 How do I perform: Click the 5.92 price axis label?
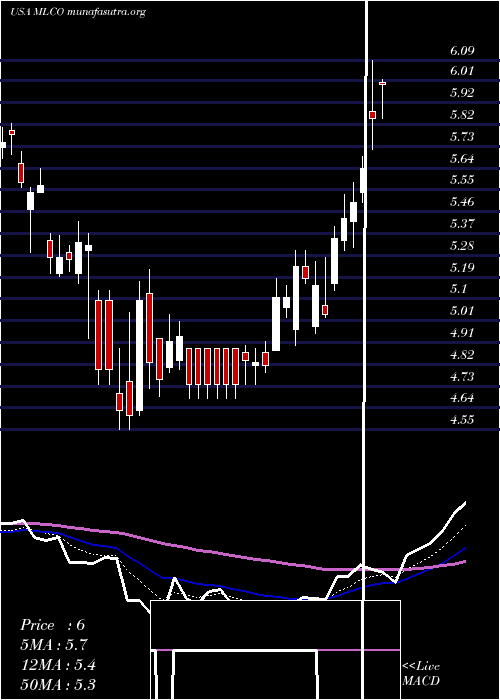point(462,93)
